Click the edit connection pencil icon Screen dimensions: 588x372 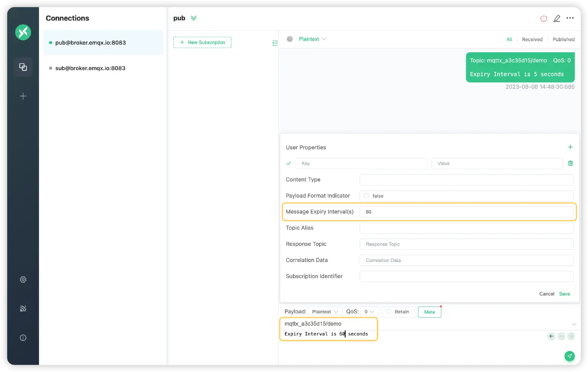557,18
